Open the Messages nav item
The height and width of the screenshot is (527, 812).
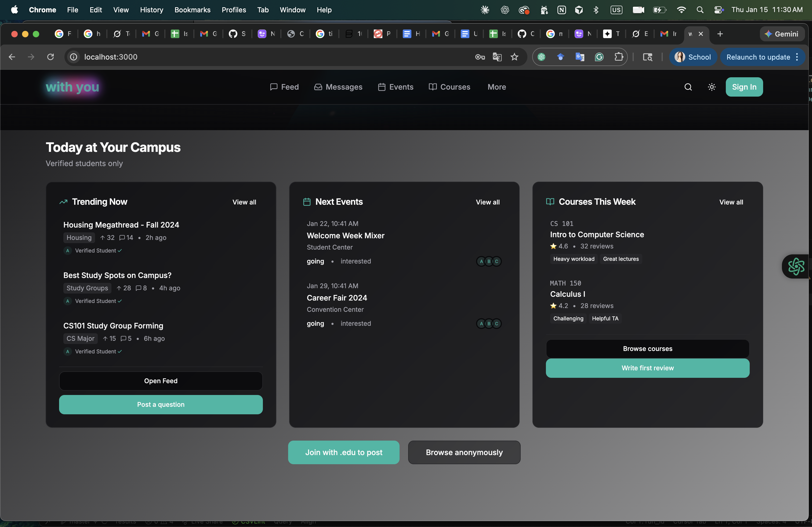(x=338, y=87)
